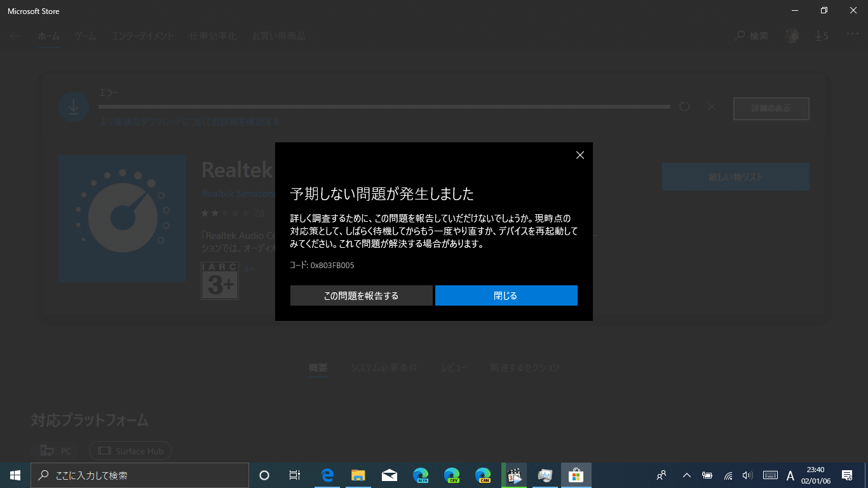Open the clapperboard media app on taskbar
868x488 pixels.
pos(514,475)
